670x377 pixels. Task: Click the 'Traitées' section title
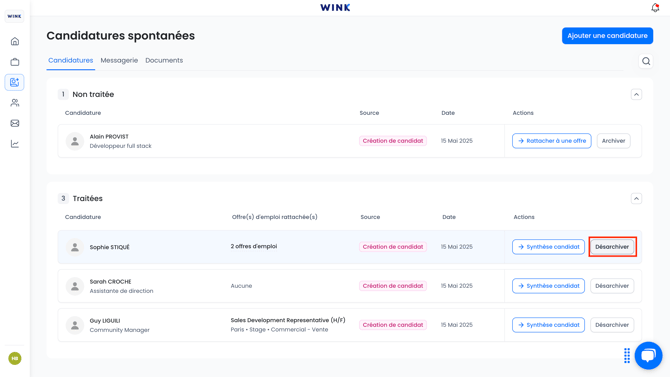(x=88, y=198)
